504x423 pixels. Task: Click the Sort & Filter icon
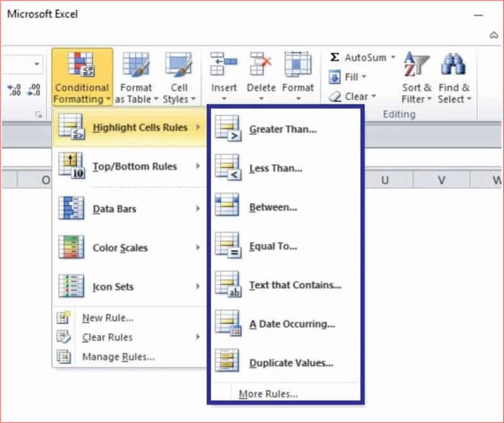point(416,64)
